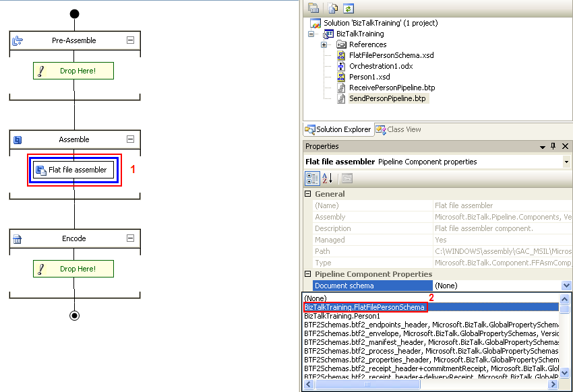Click the schema list vertical scrollbar thumb
The width and height of the screenshot is (573, 392).
click(x=564, y=309)
